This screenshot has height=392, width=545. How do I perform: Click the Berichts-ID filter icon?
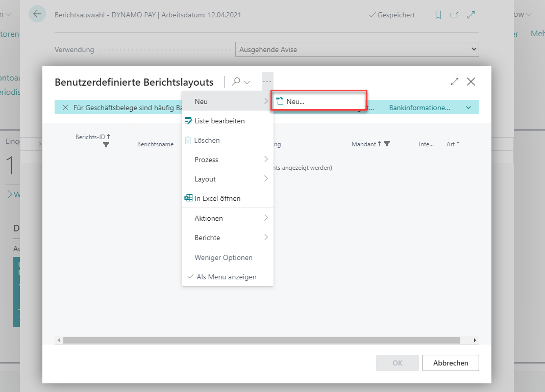pyautogui.click(x=106, y=145)
